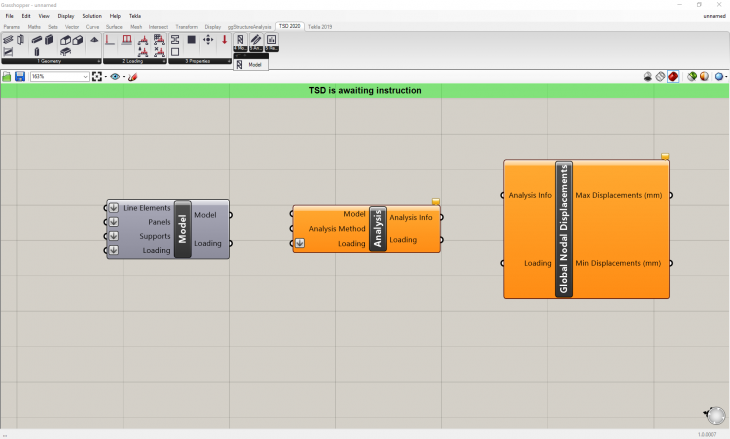Click the arrow toggle beside Panels input
The height and width of the screenshot is (439, 730).
tap(114, 222)
